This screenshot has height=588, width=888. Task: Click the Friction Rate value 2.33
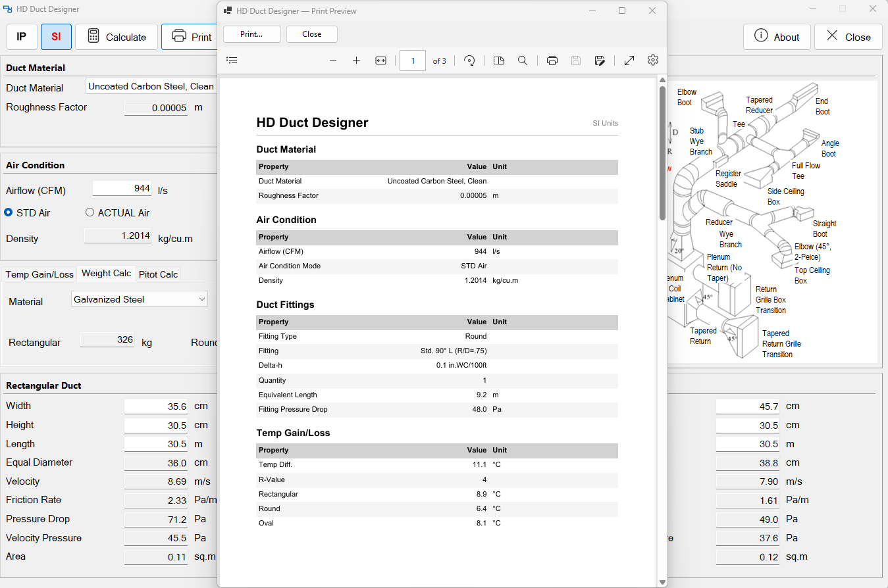tap(156, 501)
